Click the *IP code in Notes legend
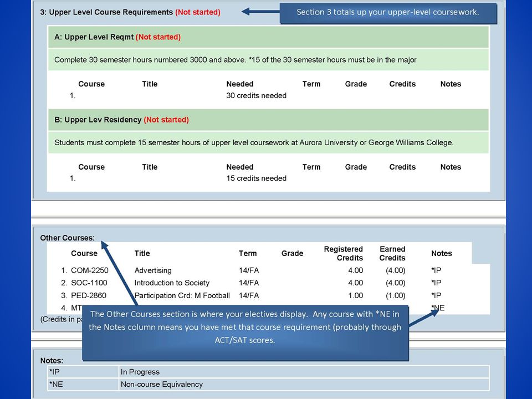This screenshot has width=532, height=399. tap(54, 372)
